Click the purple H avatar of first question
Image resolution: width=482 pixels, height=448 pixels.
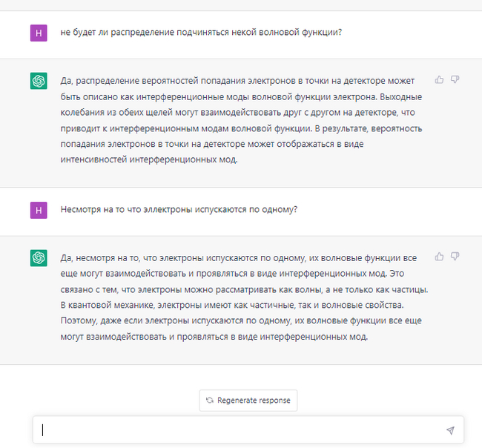coord(39,33)
